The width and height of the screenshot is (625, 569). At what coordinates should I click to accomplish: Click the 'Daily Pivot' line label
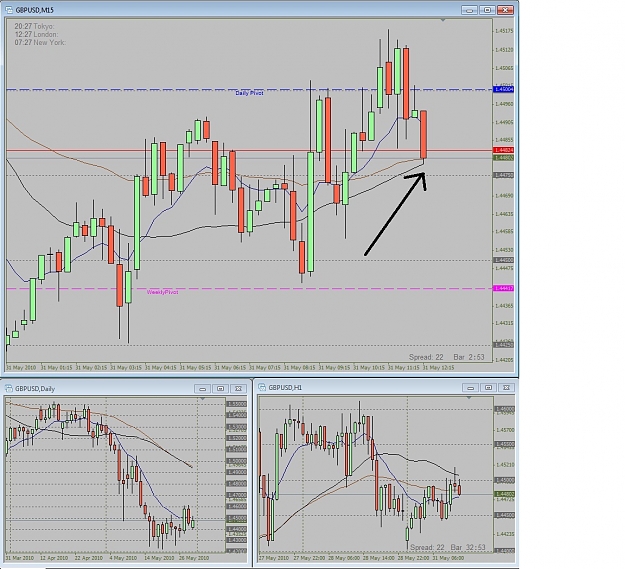249,93
